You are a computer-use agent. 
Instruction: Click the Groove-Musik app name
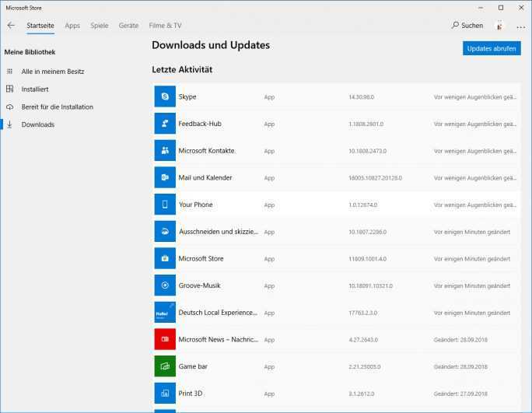[199, 285]
